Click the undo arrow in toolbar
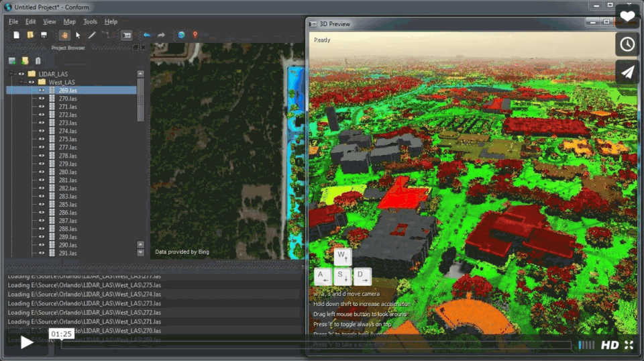The height and width of the screenshot is (361, 644). tap(147, 35)
